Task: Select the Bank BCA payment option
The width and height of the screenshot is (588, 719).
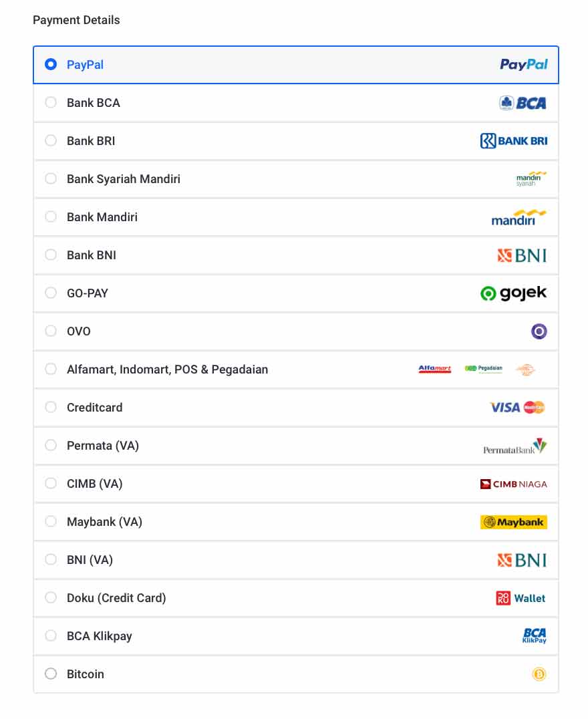Action: tap(51, 102)
